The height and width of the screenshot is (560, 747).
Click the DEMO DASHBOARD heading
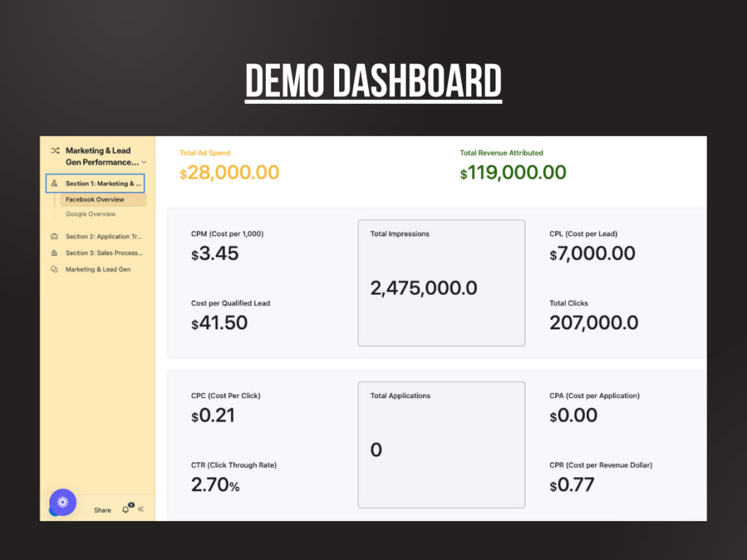[x=373, y=81]
